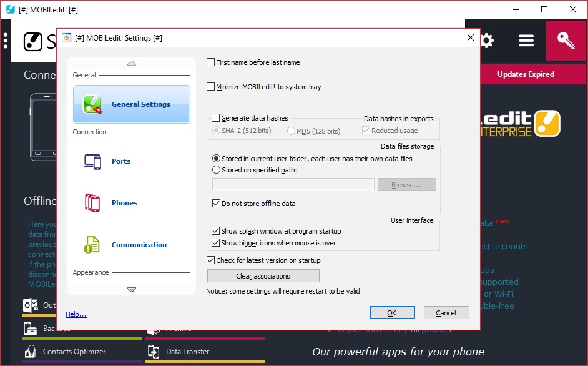Click the gear settings icon in main window
This screenshot has height=366, width=588.
pos(486,41)
